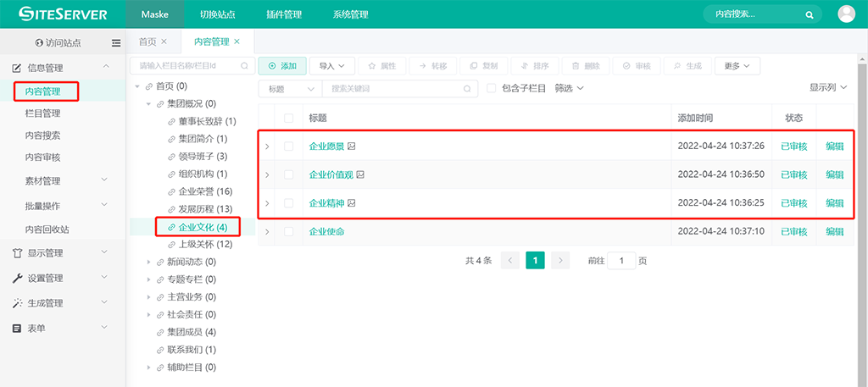This screenshot has width=868, height=387.
Task: Toggle the select-all checkbox in table header
Action: click(289, 118)
